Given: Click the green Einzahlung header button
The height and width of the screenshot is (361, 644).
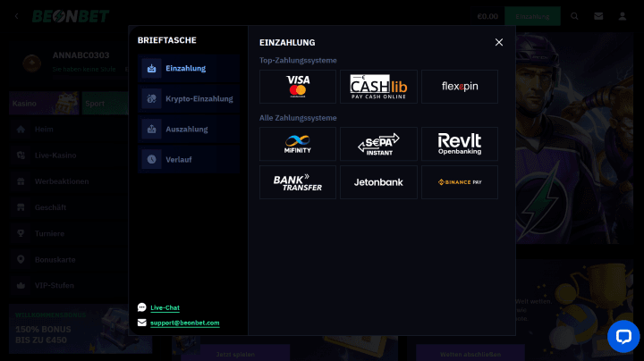Looking at the screenshot, I should 532,16.
